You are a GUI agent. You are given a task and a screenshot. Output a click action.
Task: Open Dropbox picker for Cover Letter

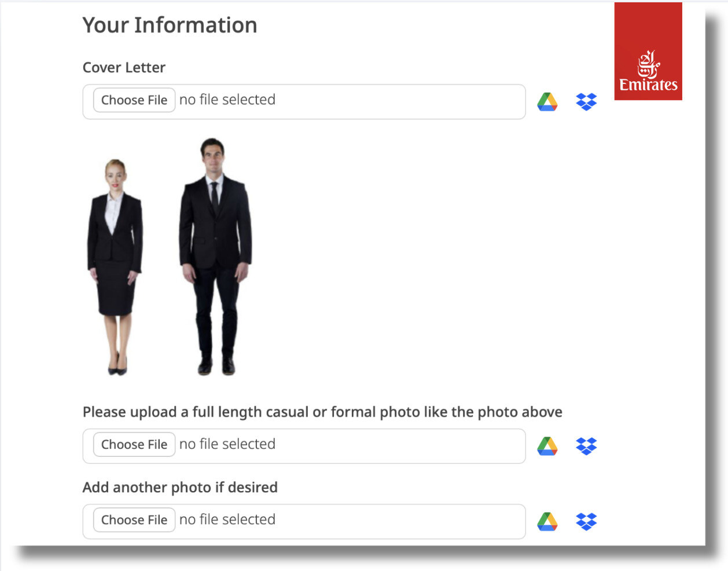pos(586,102)
